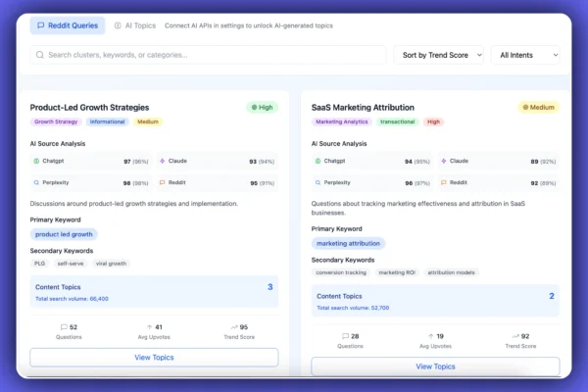
Task: Click the search magnifier icon in search bar
Action: [40, 55]
